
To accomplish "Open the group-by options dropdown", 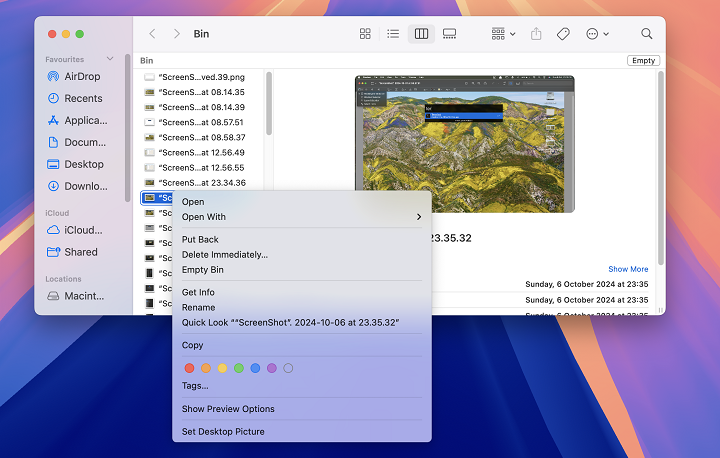I will [503, 34].
